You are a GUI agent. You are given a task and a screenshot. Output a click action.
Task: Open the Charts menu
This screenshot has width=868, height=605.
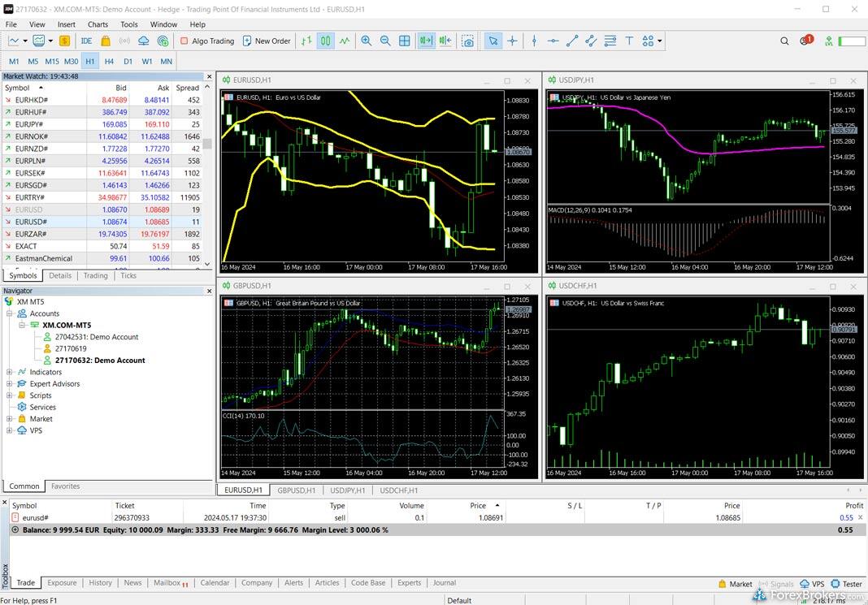(x=98, y=24)
